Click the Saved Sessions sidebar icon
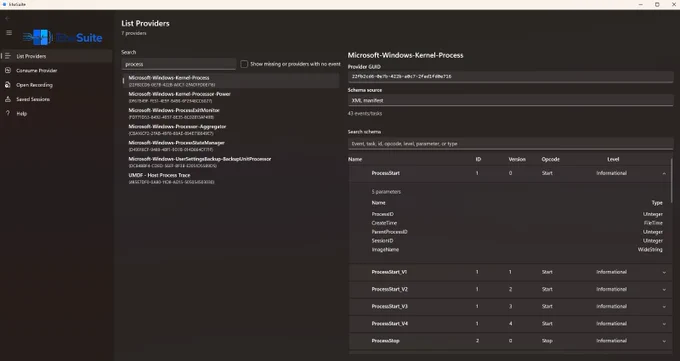The height and width of the screenshot is (361, 680). [x=8, y=99]
